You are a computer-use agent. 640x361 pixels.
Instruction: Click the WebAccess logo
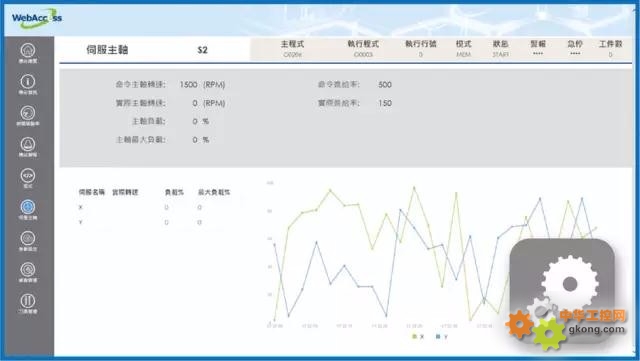coord(37,19)
